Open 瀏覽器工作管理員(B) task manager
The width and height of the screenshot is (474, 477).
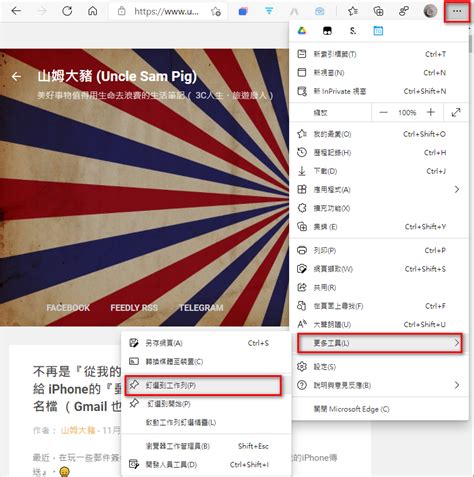click(x=206, y=446)
